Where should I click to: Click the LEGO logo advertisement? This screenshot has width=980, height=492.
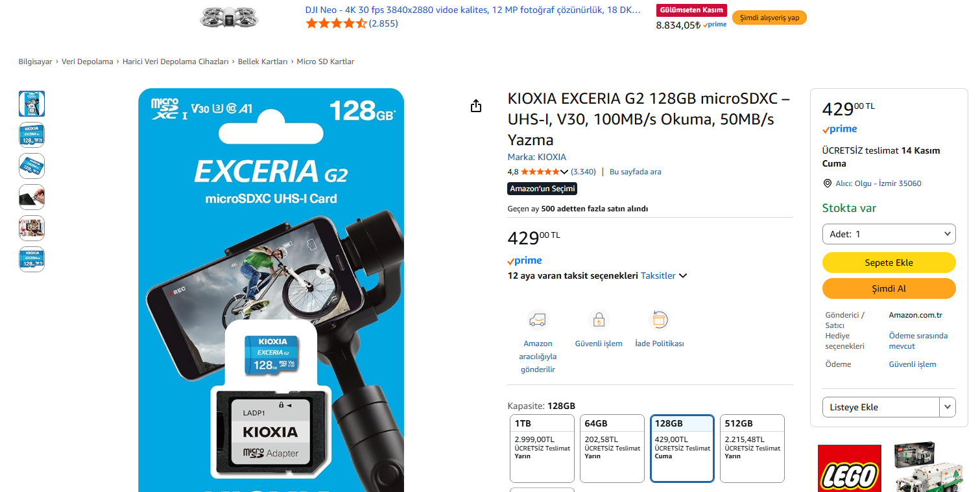coord(850,468)
